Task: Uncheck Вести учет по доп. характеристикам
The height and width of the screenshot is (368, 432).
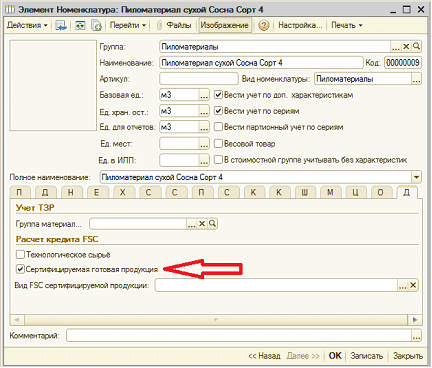Action: pos(218,95)
